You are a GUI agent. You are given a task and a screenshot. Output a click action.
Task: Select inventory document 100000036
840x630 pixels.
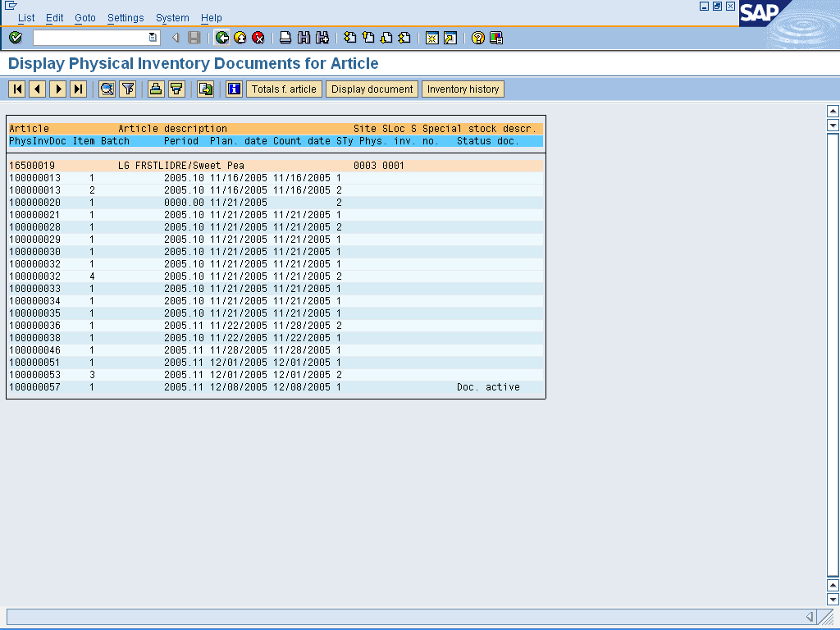pyautogui.click(x=34, y=326)
